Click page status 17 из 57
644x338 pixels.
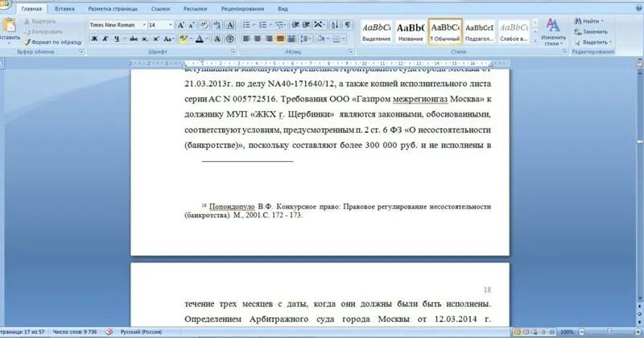23,332
